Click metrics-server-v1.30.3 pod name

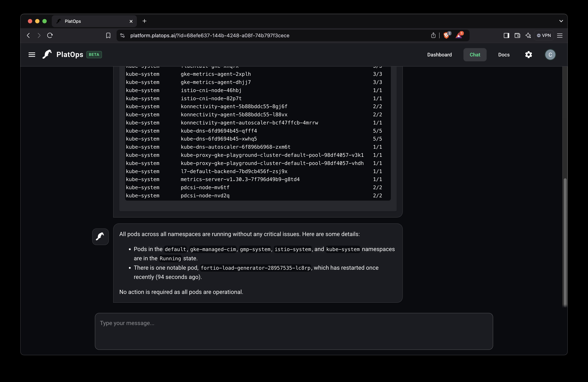point(240,179)
